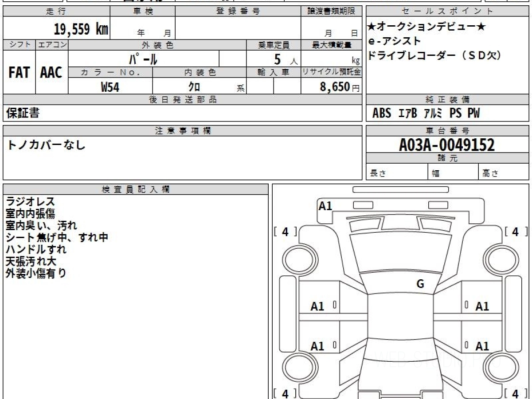Click the カラーNo. header

110,73
